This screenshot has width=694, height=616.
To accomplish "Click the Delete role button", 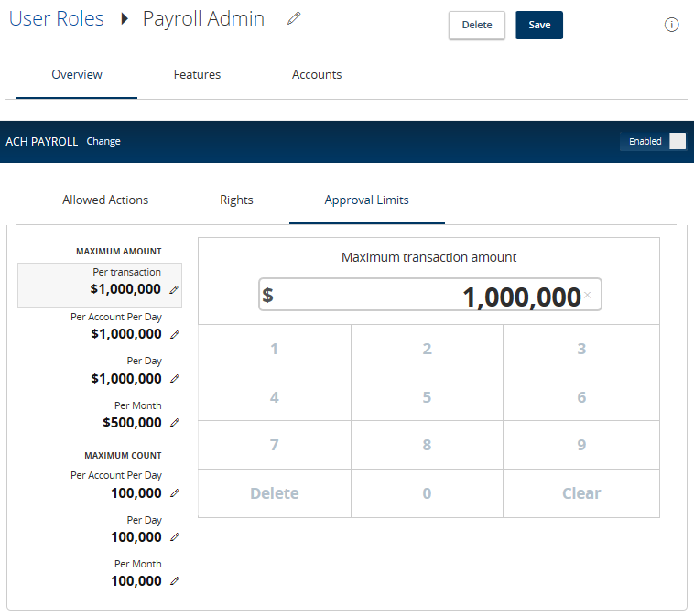I will coord(477,26).
